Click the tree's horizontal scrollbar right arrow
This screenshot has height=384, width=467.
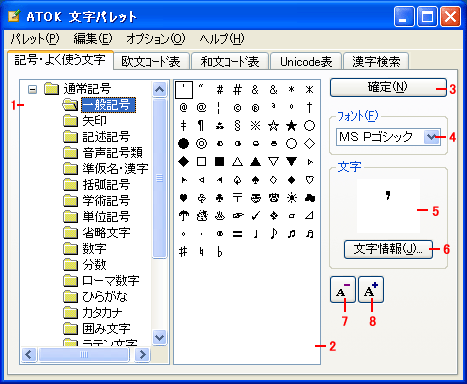point(143,354)
